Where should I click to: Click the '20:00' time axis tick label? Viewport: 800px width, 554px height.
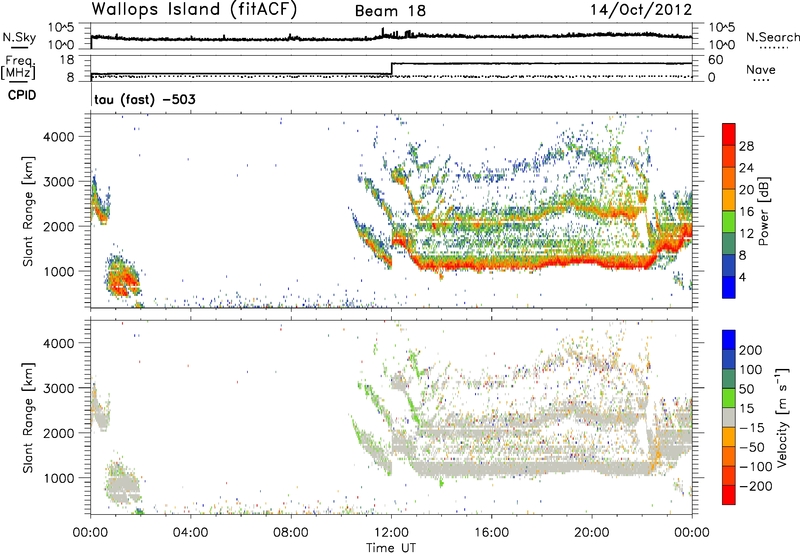(x=591, y=533)
